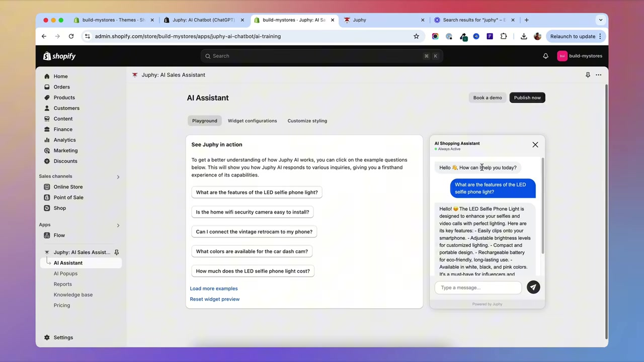Image resolution: width=644 pixels, height=362 pixels.
Task: Open Reports in sidebar
Action: coord(63,284)
